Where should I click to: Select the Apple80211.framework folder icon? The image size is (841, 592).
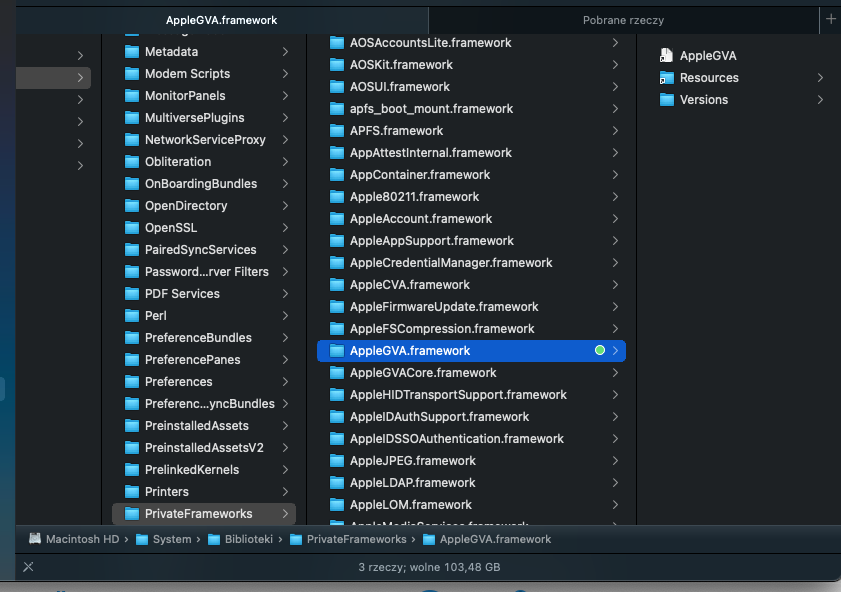tap(337, 197)
